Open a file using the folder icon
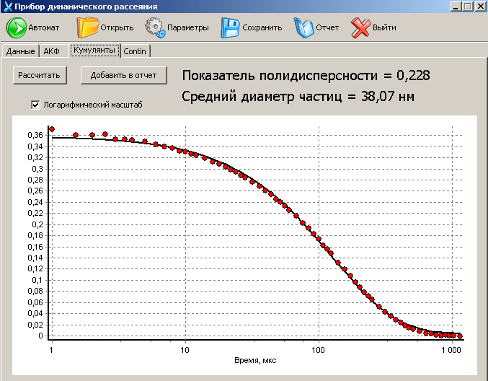Image resolution: width=488 pixels, height=381 pixels. click(87, 27)
